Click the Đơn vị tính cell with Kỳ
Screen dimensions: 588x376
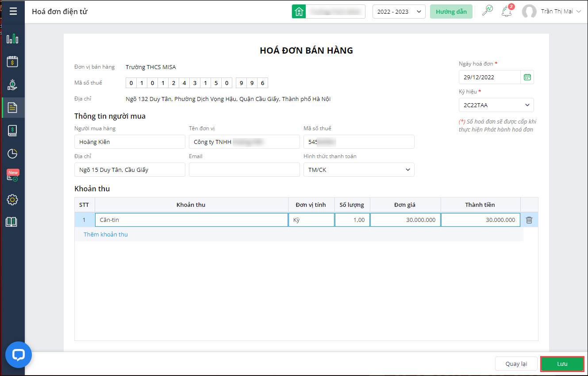click(311, 220)
